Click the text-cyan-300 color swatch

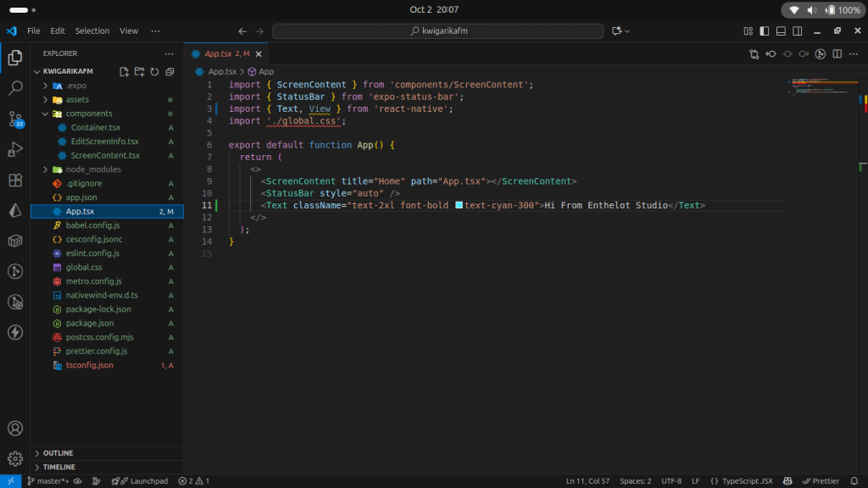(459, 205)
